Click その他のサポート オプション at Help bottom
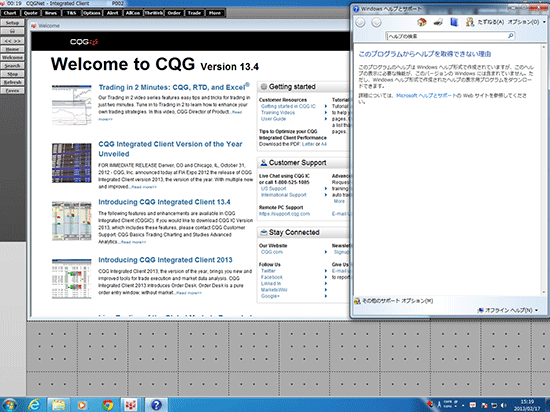 [x=394, y=301]
